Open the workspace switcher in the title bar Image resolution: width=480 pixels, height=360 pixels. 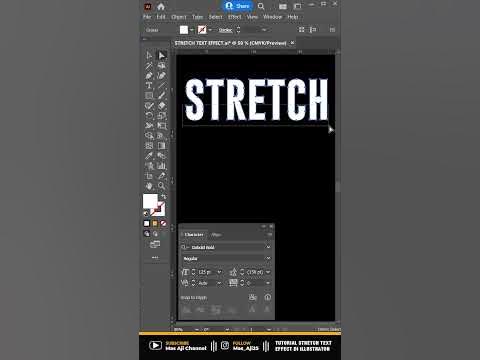point(297,6)
